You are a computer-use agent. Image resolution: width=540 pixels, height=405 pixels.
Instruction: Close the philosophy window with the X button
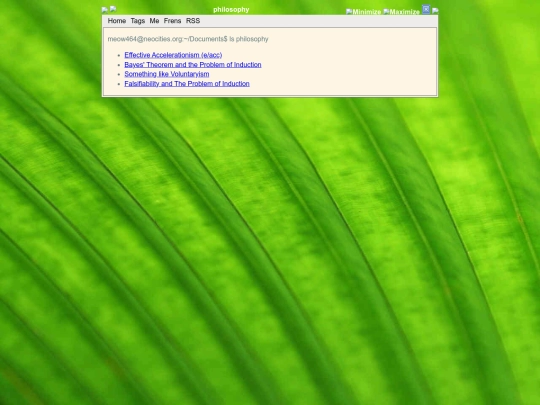click(x=426, y=9)
